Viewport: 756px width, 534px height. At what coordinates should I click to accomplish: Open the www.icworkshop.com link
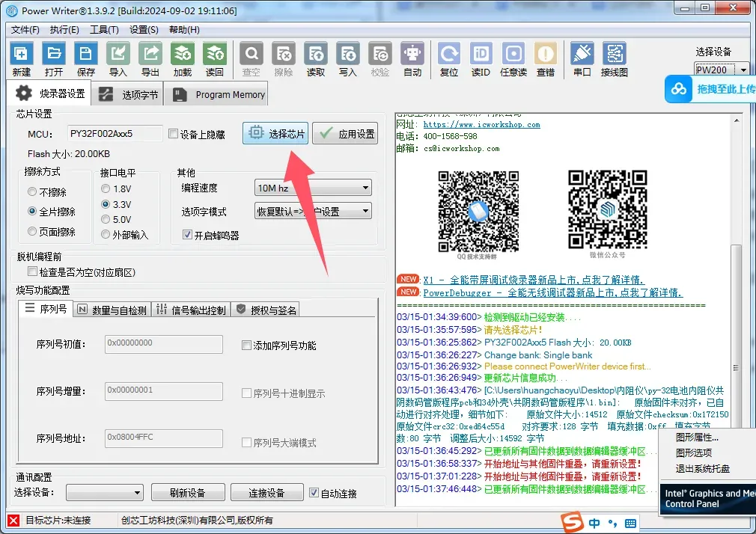481,124
